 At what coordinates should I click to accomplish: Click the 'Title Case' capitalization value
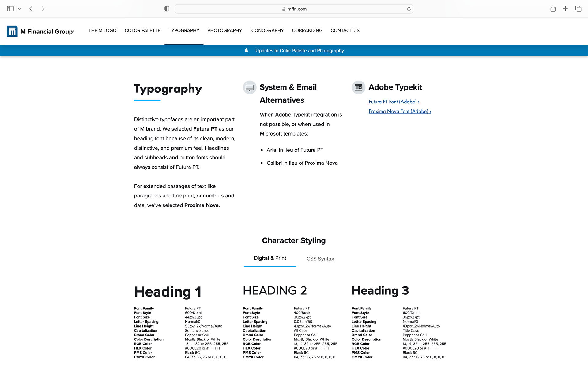coord(411,331)
